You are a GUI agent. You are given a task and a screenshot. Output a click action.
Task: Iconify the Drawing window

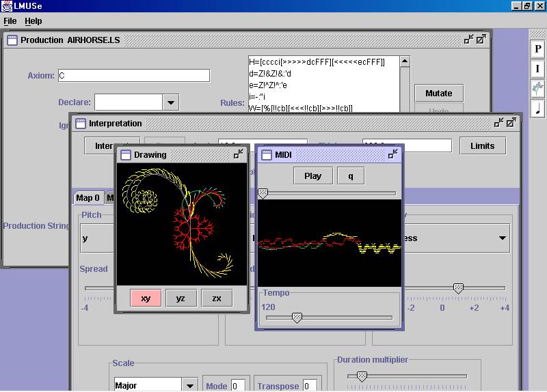[x=238, y=155]
